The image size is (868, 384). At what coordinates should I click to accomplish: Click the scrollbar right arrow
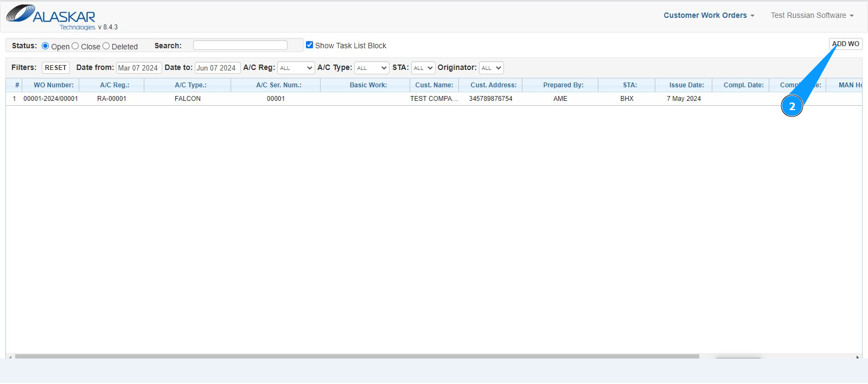coord(858,356)
